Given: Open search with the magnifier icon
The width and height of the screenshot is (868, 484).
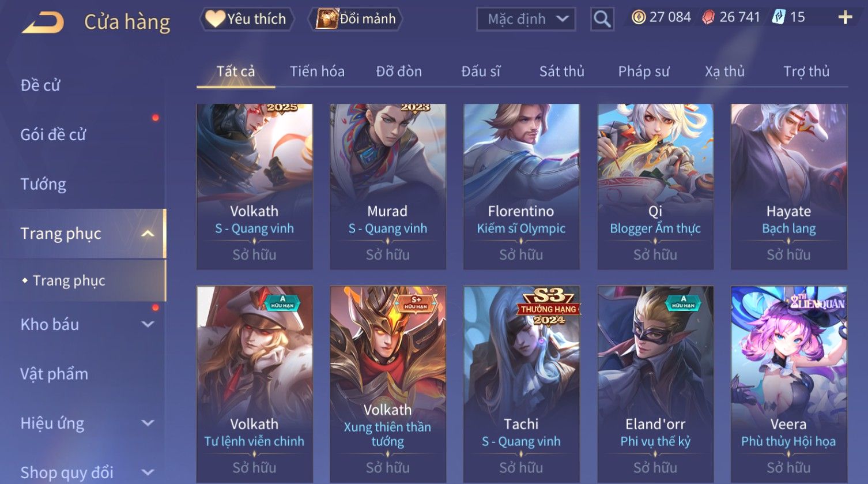Looking at the screenshot, I should (602, 19).
